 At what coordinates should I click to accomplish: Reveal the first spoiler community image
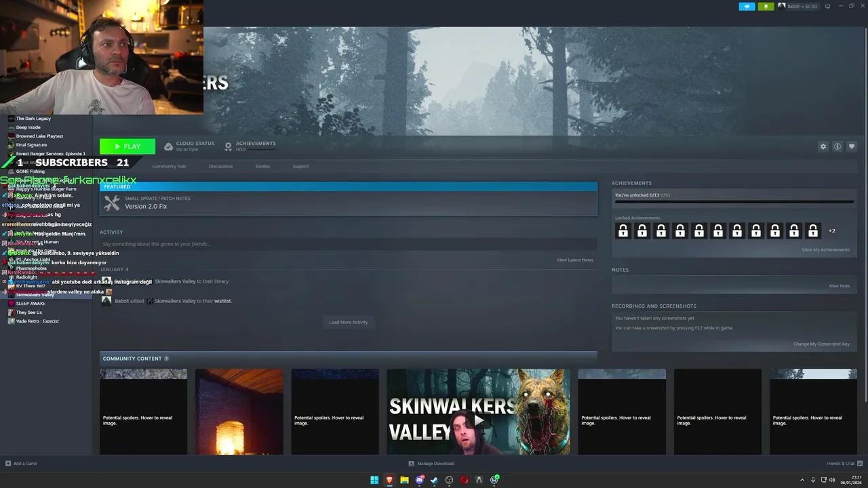point(143,411)
